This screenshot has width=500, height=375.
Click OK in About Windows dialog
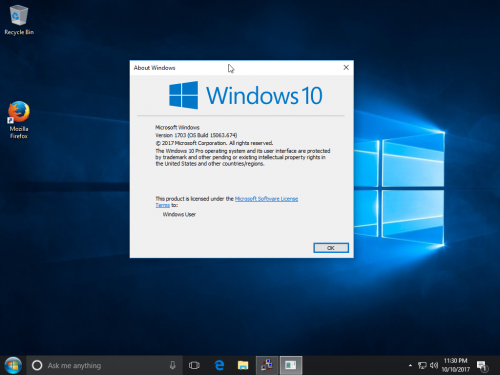331,248
